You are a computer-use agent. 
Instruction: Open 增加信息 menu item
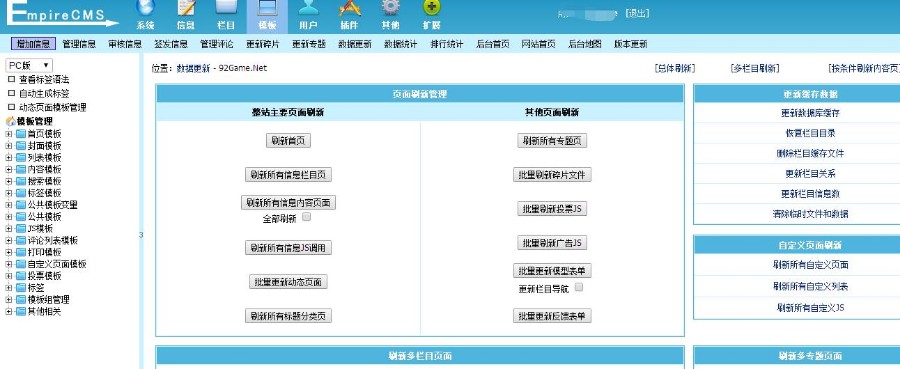tap(33, 44)
